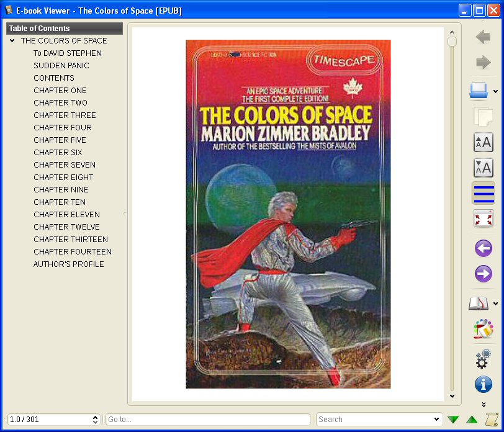Open the color themes palette icon
The height and width of the screenshot is (432, 504).
click(x=483, y=329)
